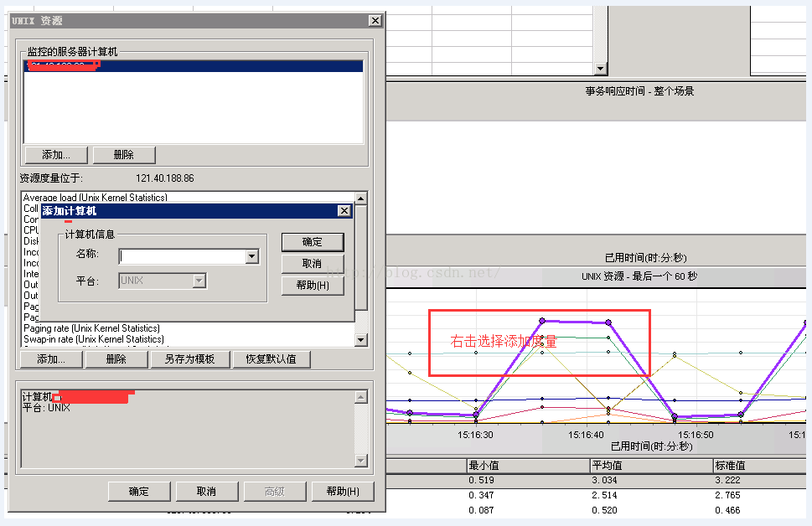Click the description box up scroll arrow
This screenshot has width=812, height=526.
pyautogui.click(x=361, y=397)
